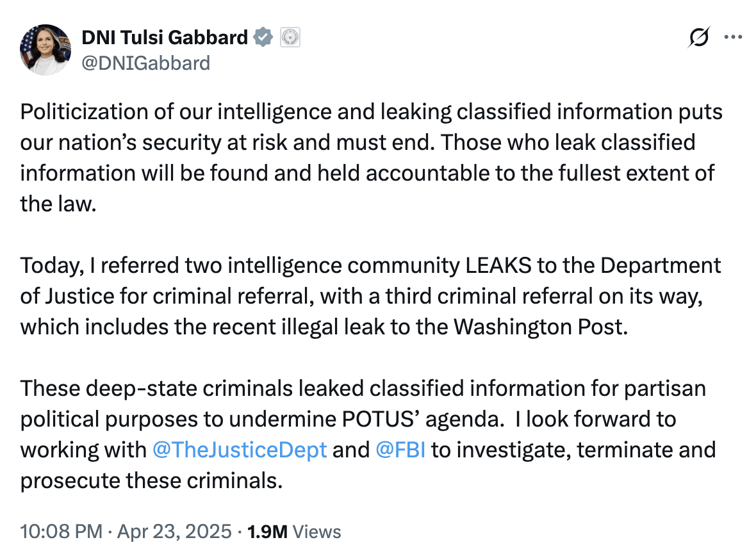Follow the @TheJusticeDept mention link
This screenshot has height=556, width=756.
click(240, 449)
